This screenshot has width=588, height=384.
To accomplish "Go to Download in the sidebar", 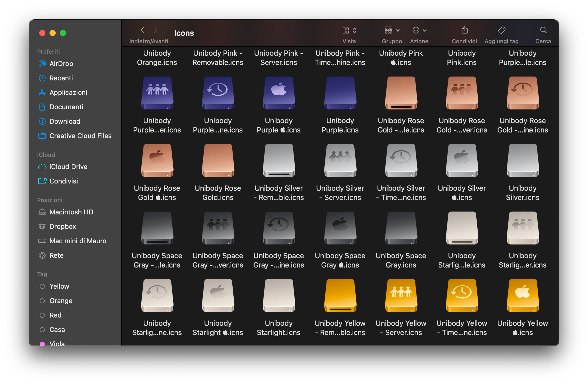I will point(64,121).
